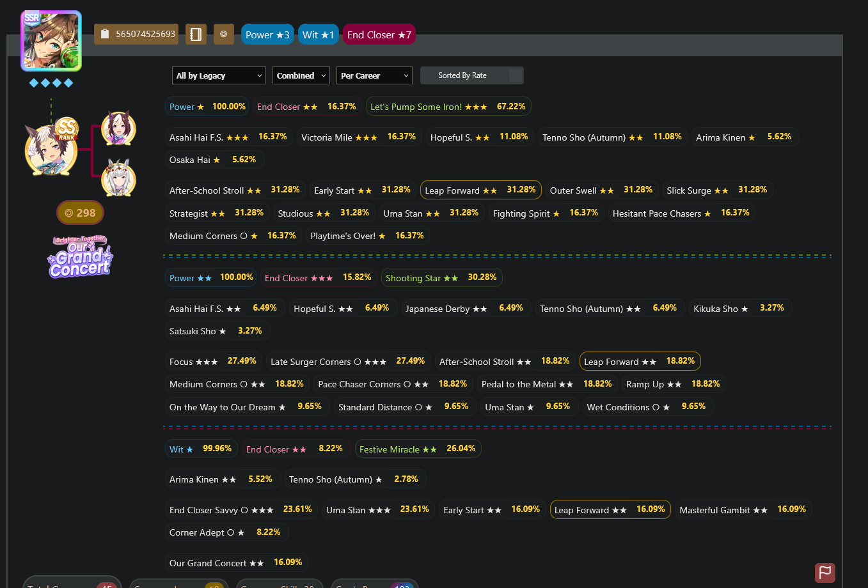Click Victoria Mile ★★★ 16.37%
The height and width of the screenshot is (588, 868).
(359, 137)
